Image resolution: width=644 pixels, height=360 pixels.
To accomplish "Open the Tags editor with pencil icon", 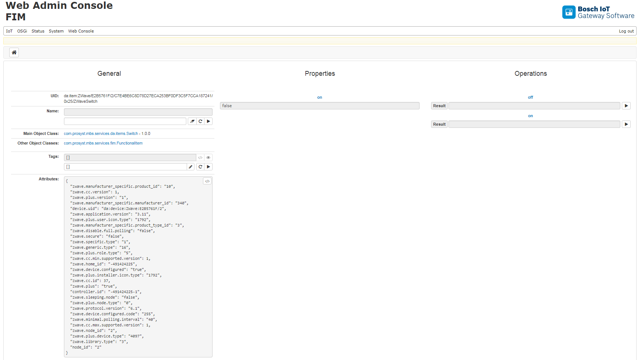I will tap(191, 167).
